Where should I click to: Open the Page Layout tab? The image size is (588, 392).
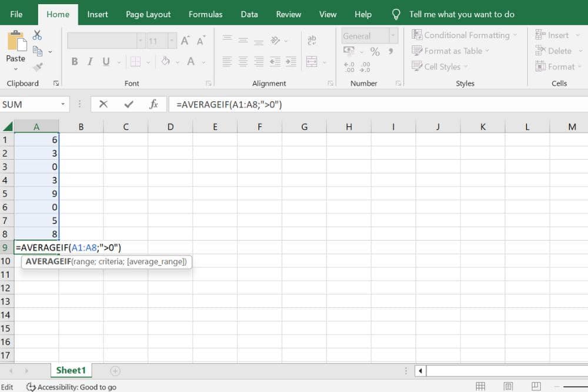pos(148,14)
